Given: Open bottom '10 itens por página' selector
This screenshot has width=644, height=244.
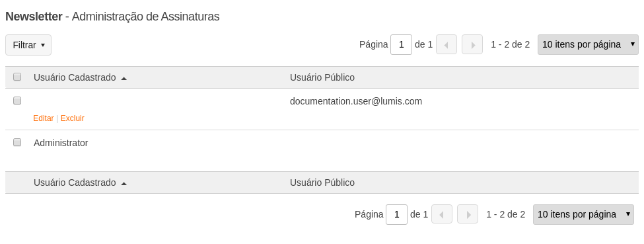Looking at the screenshot, I should coord(583,214).
